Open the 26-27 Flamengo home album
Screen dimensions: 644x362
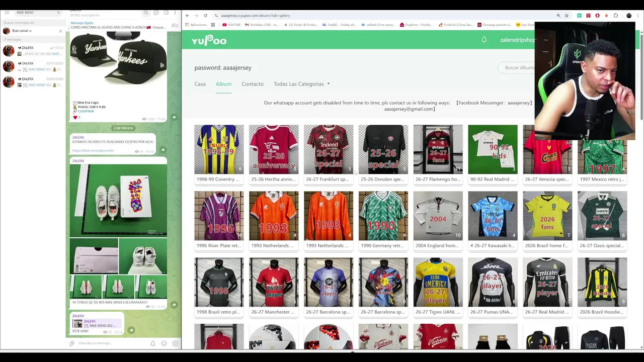coord(438,154)
